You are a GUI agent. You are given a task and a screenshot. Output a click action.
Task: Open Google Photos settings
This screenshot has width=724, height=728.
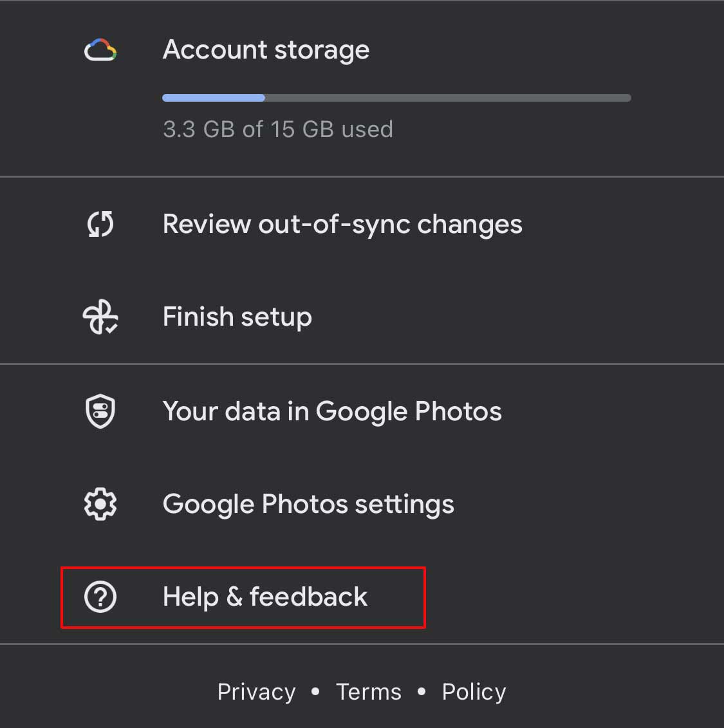coord(362,504)
